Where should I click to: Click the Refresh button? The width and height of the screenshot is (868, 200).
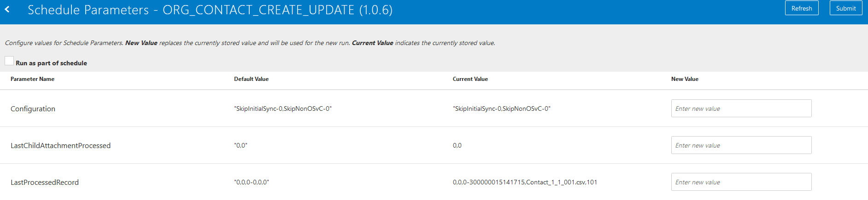coord(802,8)
